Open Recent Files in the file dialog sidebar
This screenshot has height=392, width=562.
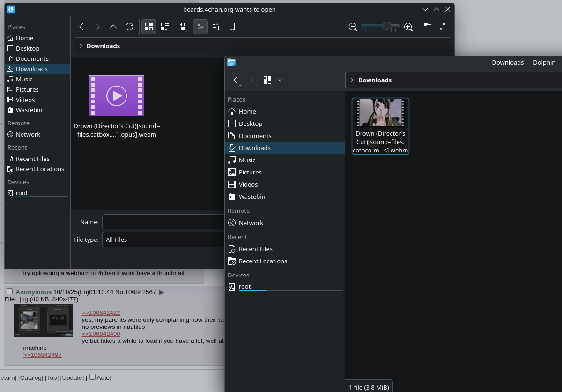pos(32,159)
